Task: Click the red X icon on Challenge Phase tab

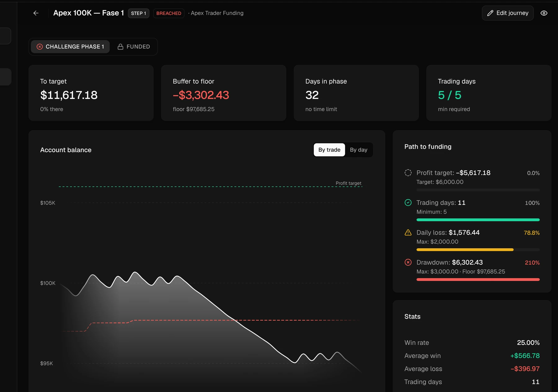Action: pyautogui.click(x=40, y=46)
